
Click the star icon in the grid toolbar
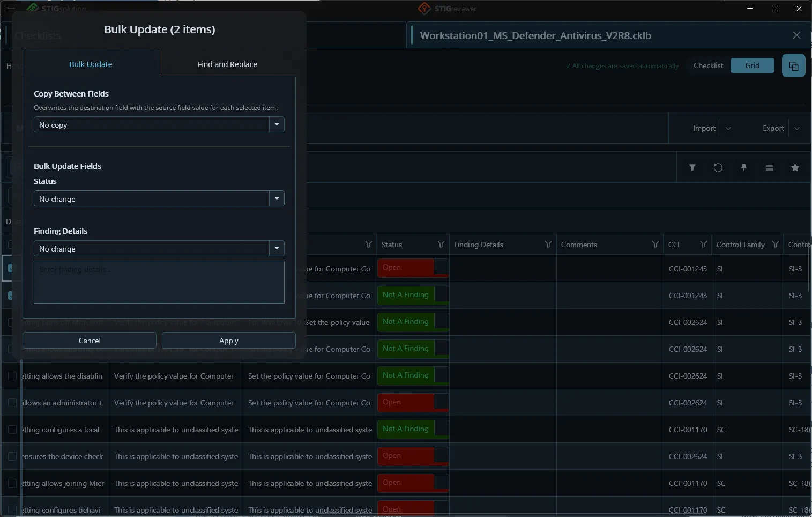point(795,167)
